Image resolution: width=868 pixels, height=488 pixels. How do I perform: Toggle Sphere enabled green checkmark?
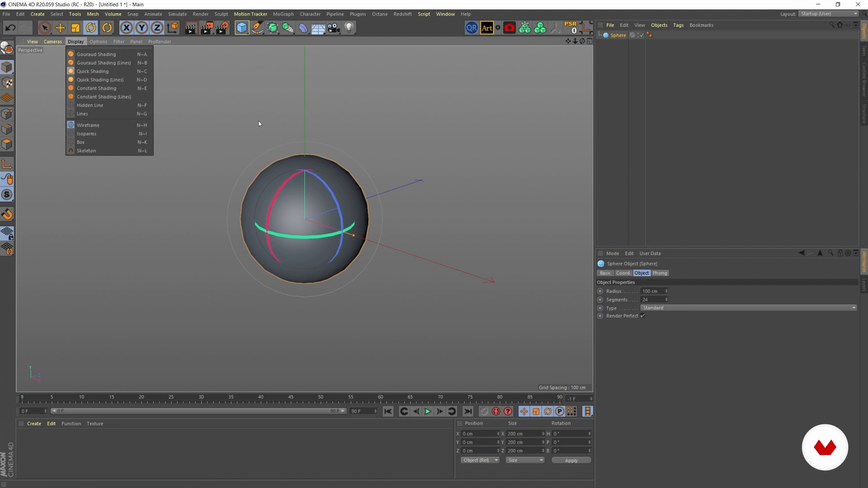[x=642, y=35]
